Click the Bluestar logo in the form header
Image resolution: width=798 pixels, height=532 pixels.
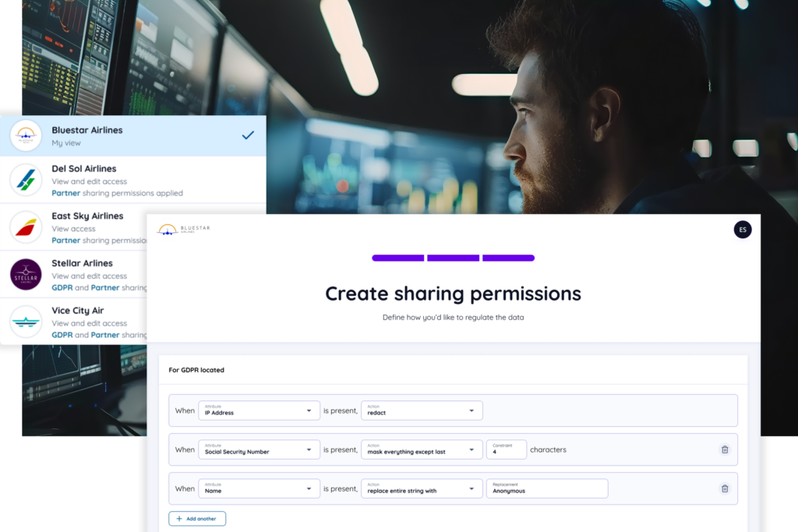(x=183, y=229)
